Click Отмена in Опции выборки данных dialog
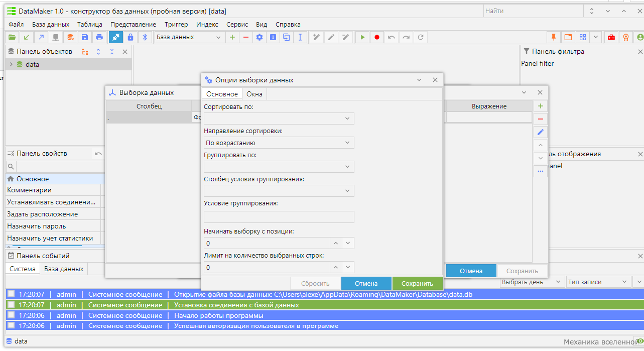Image resolution: width=644 pixels, height=351 pixels. point(366,283)
